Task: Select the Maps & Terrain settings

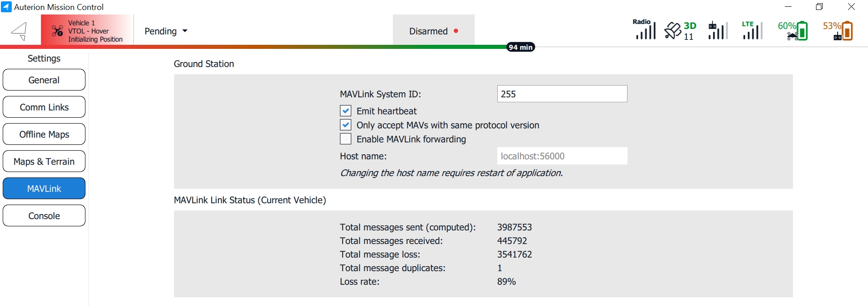Action: [x=44, y=162]
